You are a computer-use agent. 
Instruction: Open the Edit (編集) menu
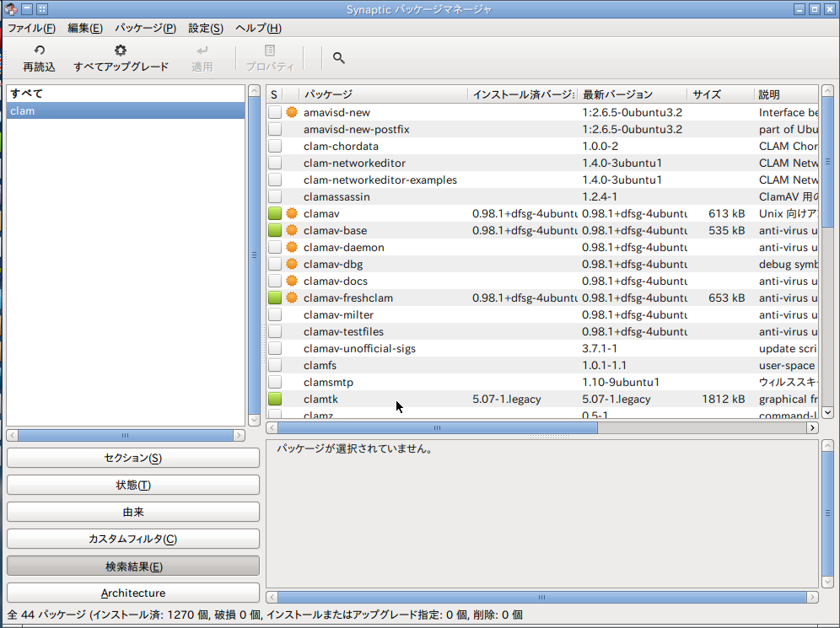coord(85,28)
